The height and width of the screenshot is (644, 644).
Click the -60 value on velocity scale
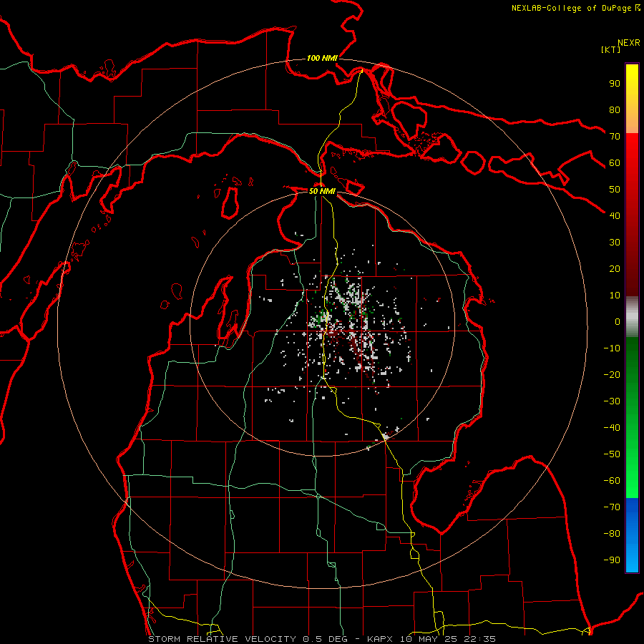pos(612,481)
